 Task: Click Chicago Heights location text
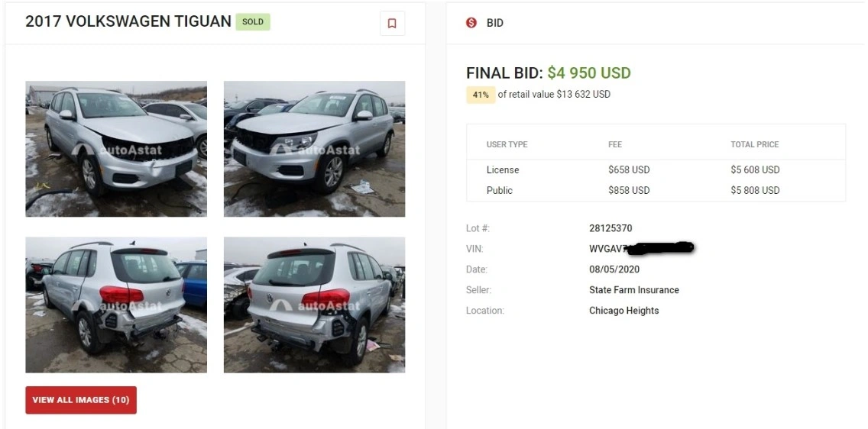(623, 311)
